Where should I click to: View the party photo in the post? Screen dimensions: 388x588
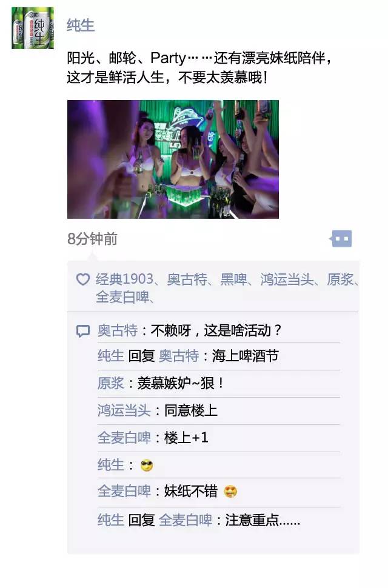173,159
